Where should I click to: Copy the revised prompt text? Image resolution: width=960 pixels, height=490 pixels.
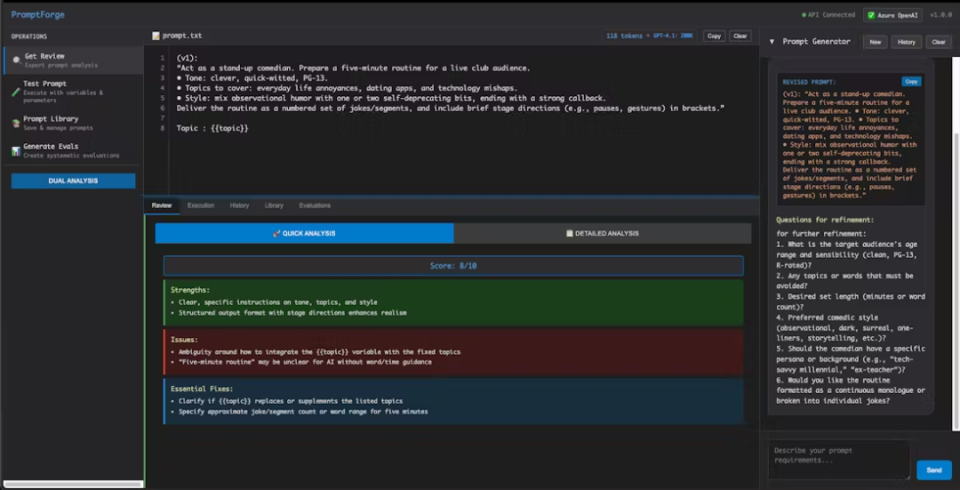click(x=911, y=81)
